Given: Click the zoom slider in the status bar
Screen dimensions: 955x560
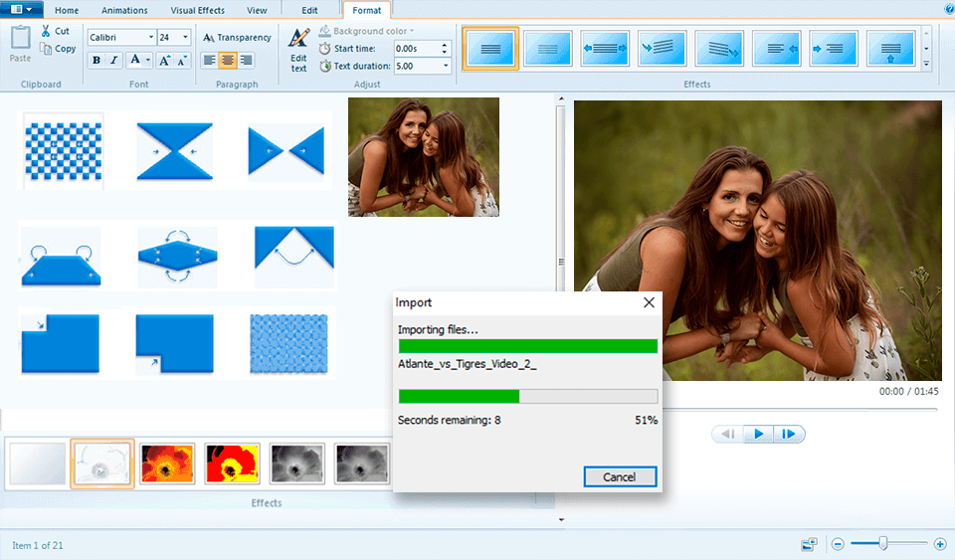Looking at the screenshot, I should 883,543.
